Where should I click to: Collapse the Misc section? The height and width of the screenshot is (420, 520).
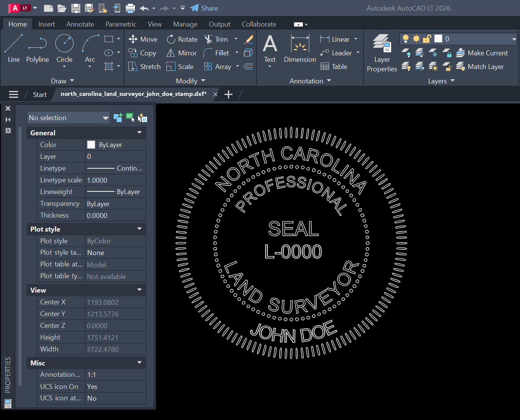tap(139, 363)
